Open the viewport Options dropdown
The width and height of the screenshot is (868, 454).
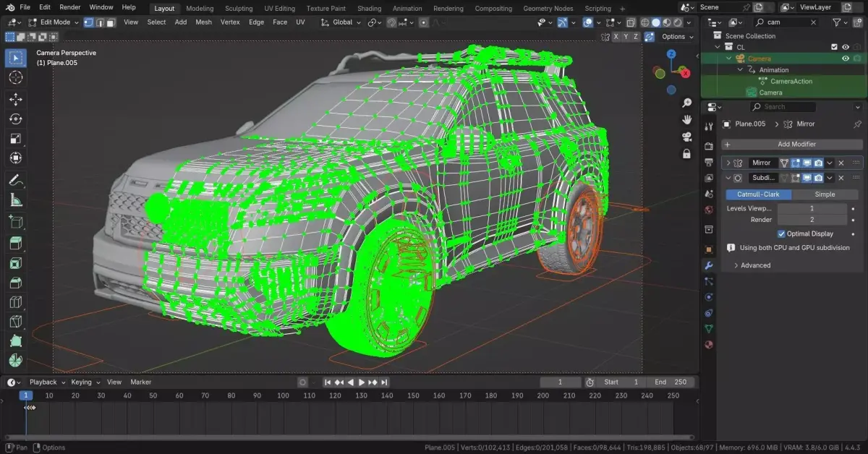coord(677,36)
